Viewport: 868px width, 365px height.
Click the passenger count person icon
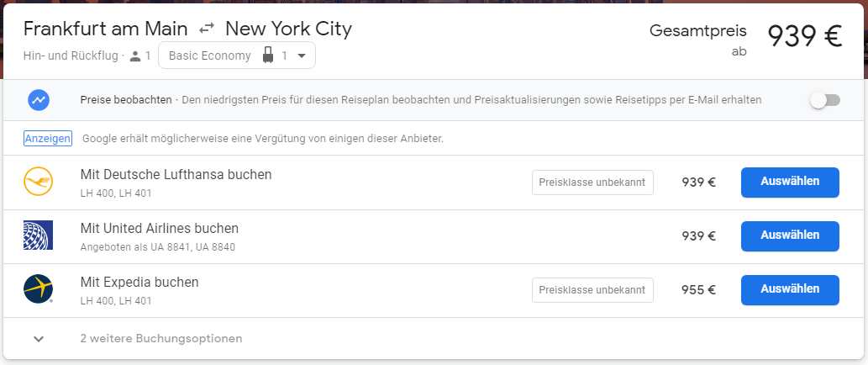(136, 56)
